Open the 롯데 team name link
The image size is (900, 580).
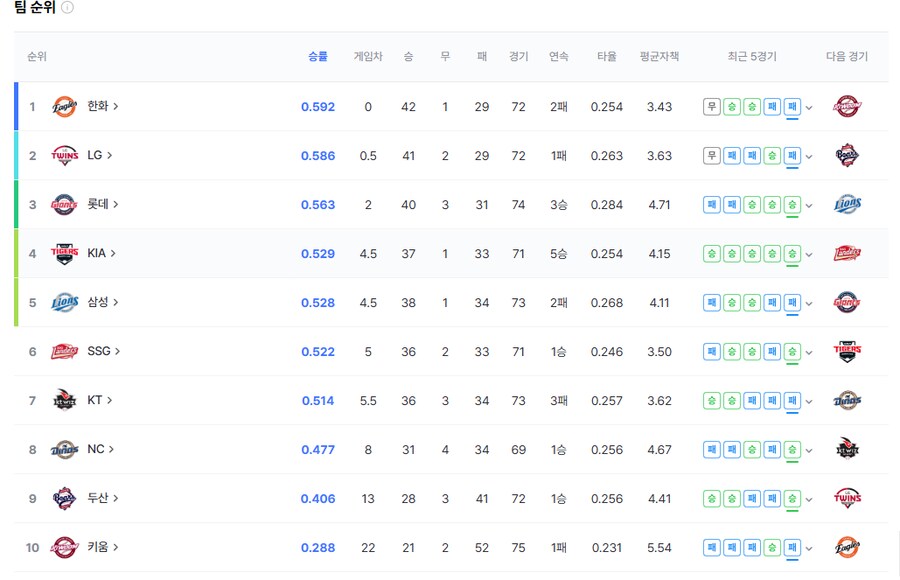pos(102,205)
